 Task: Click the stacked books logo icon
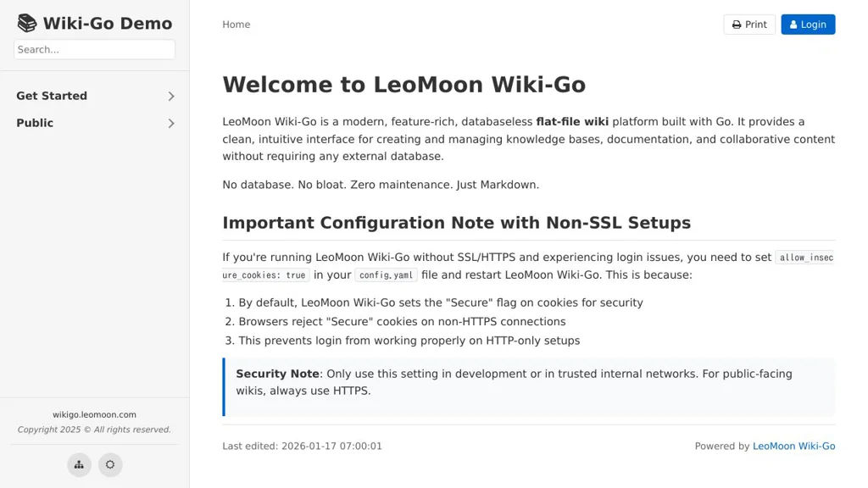click(27, 24)
